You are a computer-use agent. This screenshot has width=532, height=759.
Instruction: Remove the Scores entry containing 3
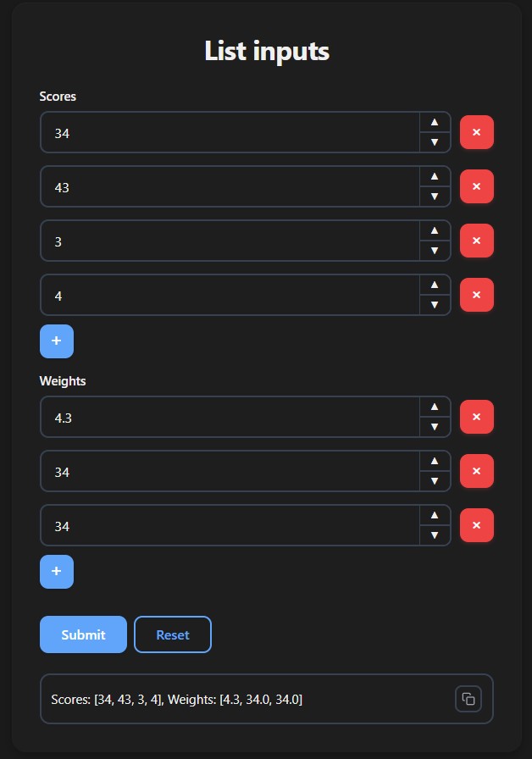coord(476,241)
